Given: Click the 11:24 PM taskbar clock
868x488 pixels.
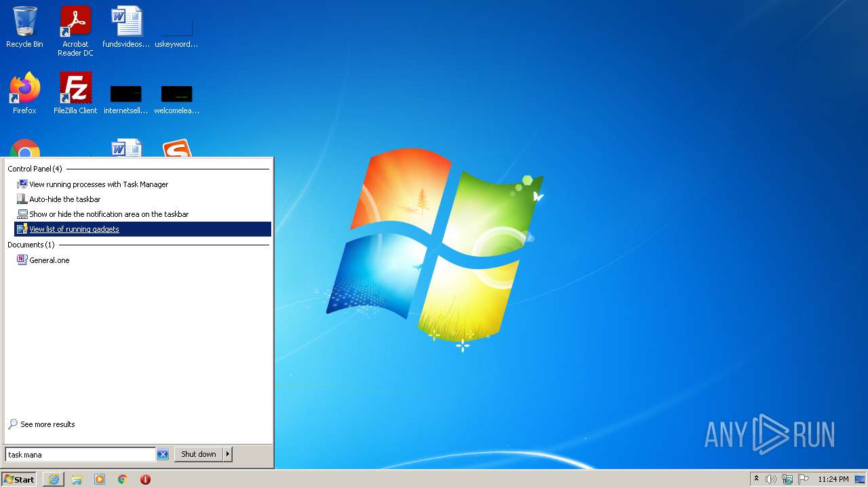Looking at the screenshot, I should coord(833,479).
